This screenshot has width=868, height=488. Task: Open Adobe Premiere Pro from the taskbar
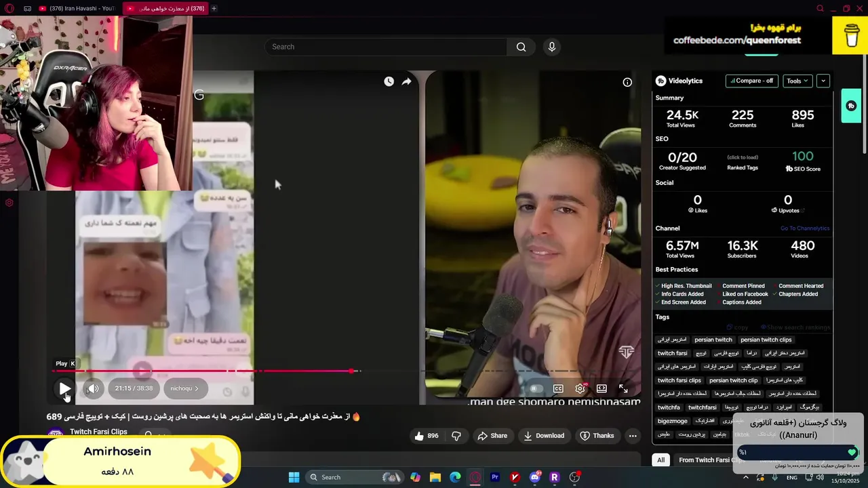495,477
